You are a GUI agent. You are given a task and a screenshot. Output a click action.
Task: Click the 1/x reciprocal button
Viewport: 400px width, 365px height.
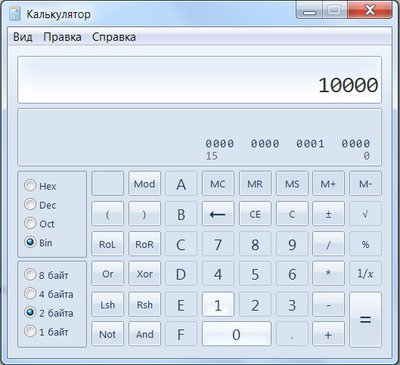(365, 274)
